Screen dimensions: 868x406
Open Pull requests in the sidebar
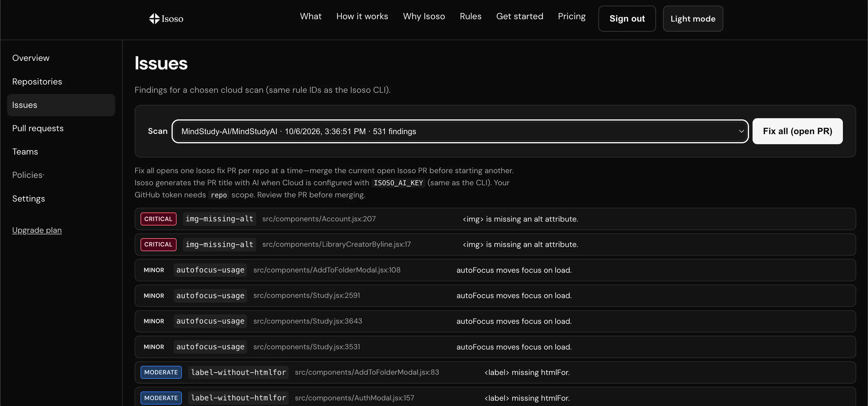point(61,129)
